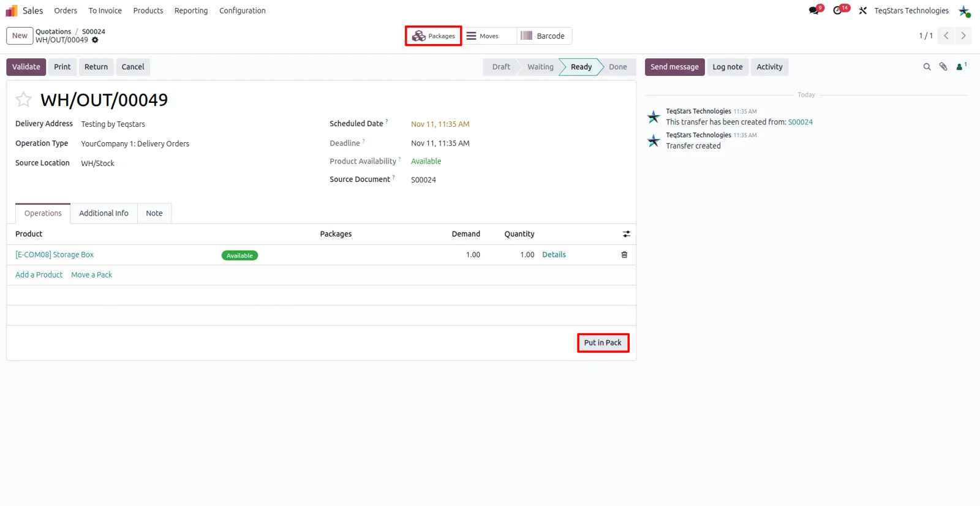Open the conversations messages icon

pos(813,10)
